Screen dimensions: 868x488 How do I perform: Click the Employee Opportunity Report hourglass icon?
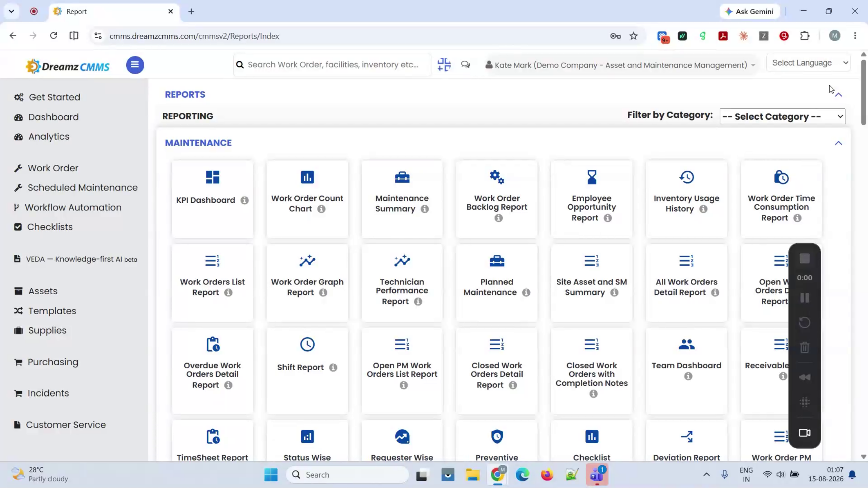592,177
